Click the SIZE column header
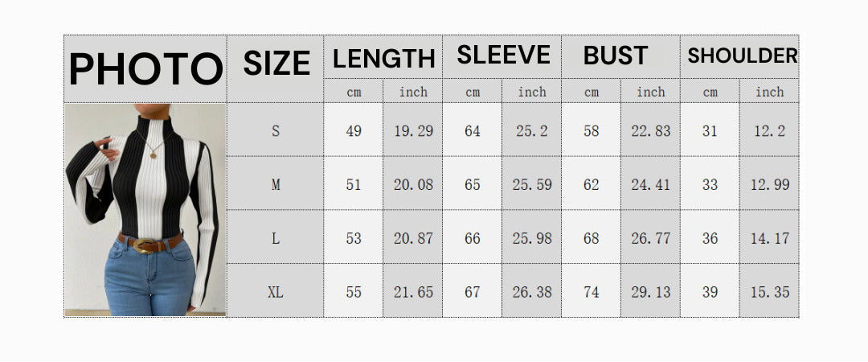Viewport: 868px width, 362px height. click(276, 64)
